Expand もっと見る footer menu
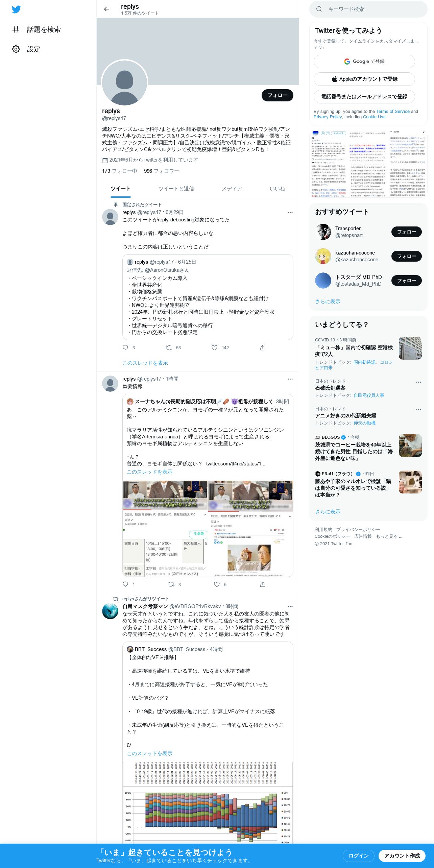Viewport: 434px width, 868px height. [x=389, y=536]
